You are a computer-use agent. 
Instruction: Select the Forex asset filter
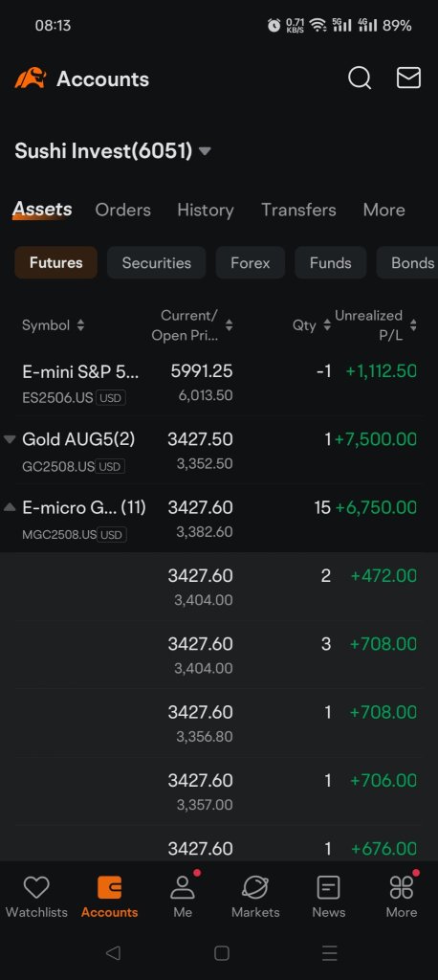pos(250,262)
